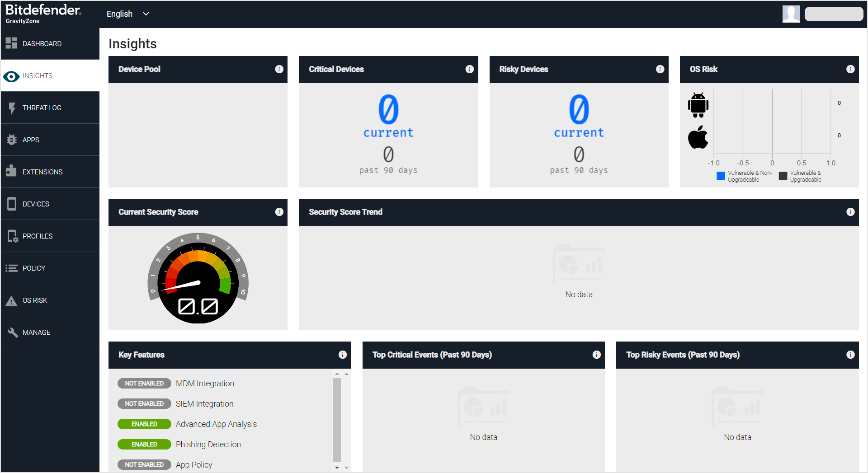Click the Manage wrench icon
Viewport: 868px width, 473px height.
click(11, 332)
